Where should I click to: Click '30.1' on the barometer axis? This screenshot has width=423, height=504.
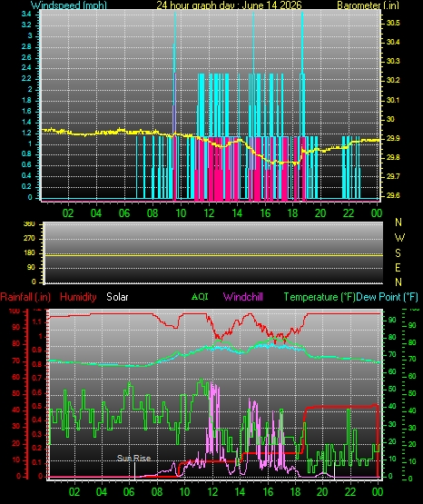pyautogui.click(x=393, y=100)
